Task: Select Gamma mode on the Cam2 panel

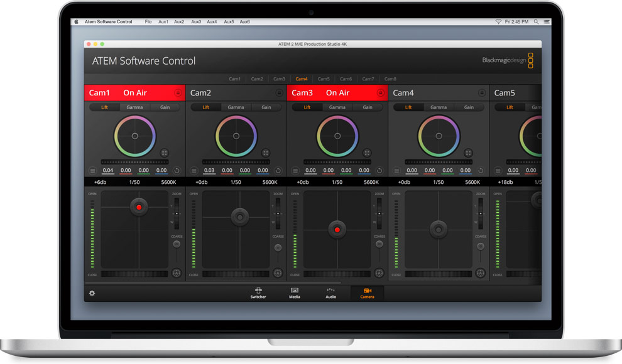Action: [x=236, y=107]
